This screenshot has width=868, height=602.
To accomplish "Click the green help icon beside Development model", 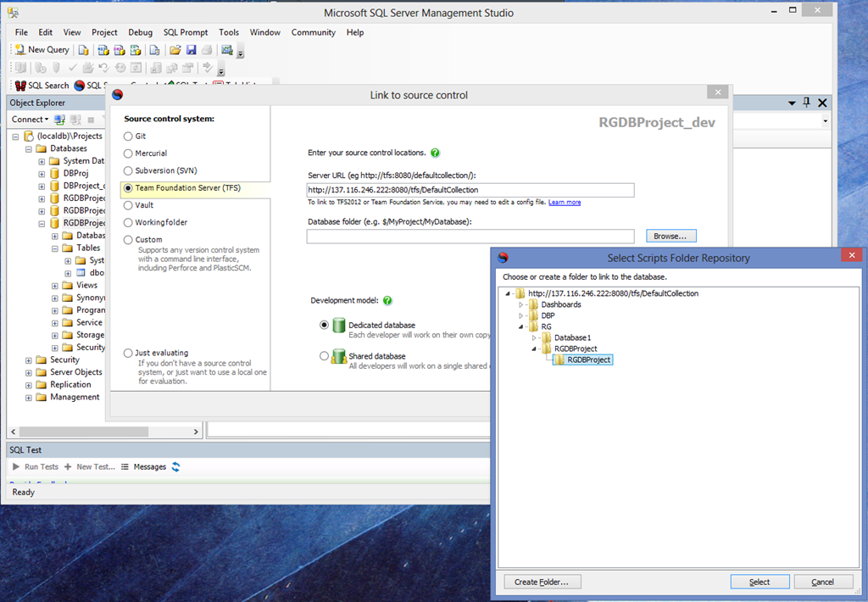I will (x=387, y=301).
